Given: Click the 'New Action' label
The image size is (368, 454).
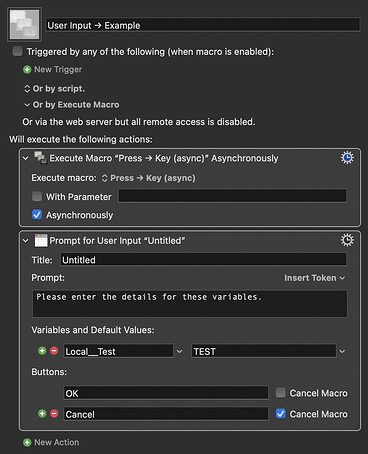Looking at the screenshot, I should 57,442.
